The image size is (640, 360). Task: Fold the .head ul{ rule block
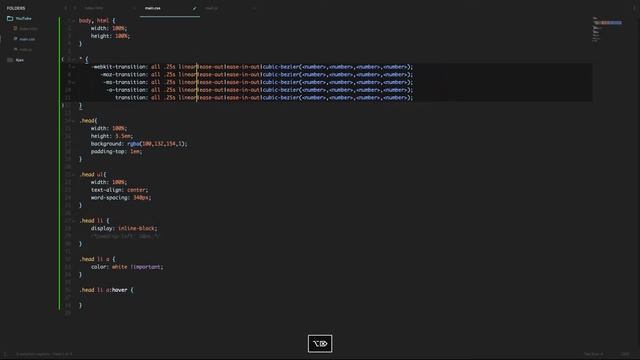click(74, 175)
